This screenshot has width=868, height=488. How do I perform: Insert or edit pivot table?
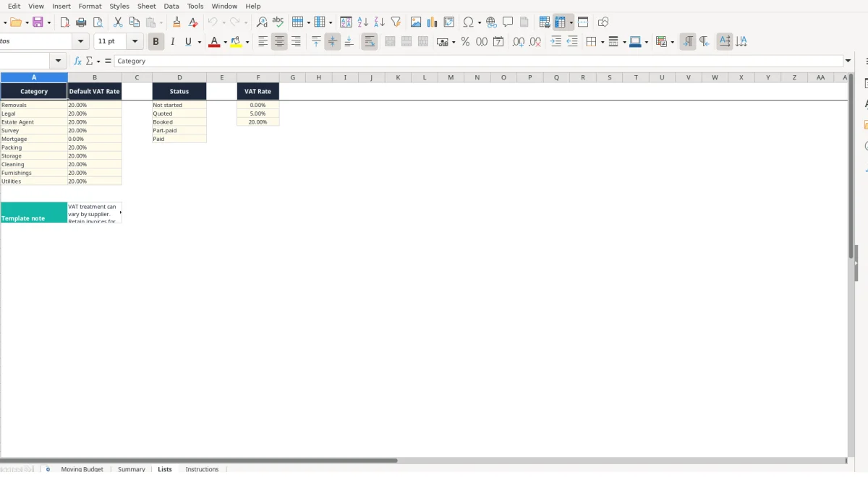click(x=449, y=22)
